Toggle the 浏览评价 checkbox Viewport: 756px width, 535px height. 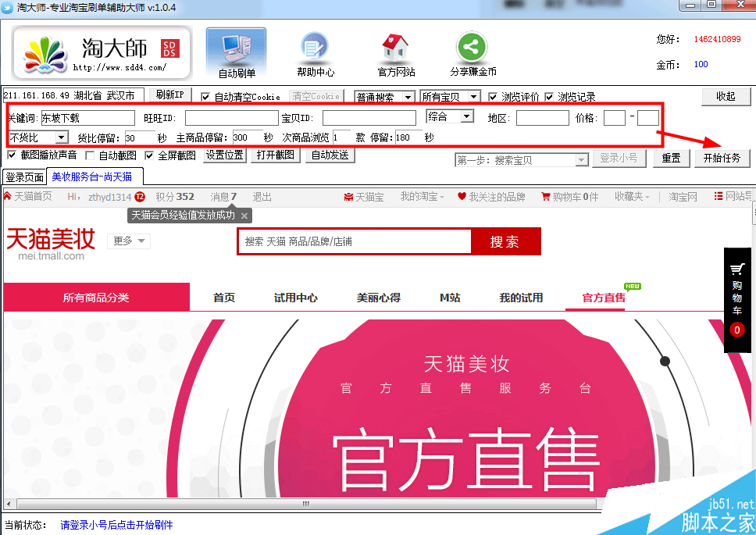[493, 97]
